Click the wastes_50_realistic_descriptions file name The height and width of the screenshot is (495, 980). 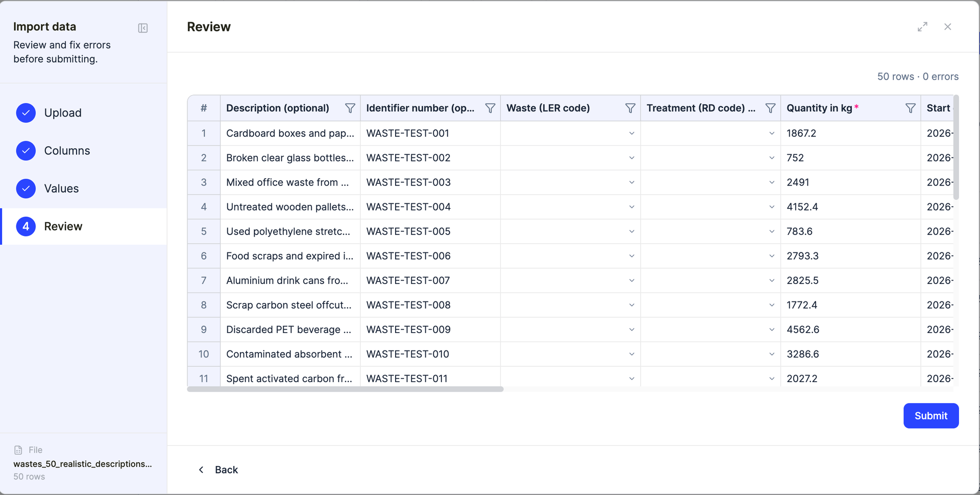(83, 464)
